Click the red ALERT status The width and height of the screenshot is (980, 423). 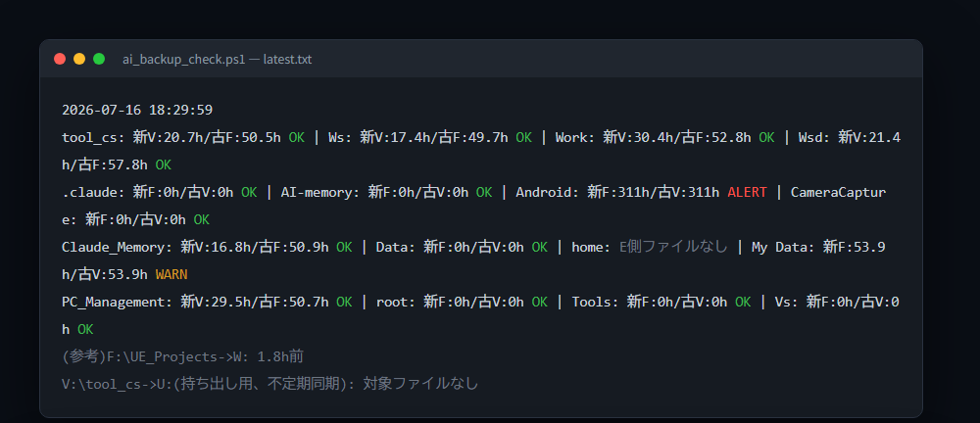point(747,193)
